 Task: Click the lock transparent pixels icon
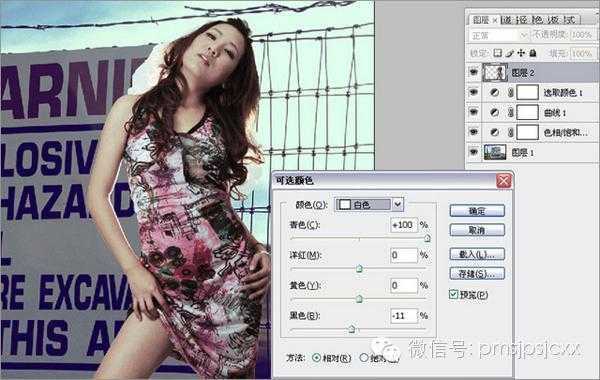[x=497, y=53]
